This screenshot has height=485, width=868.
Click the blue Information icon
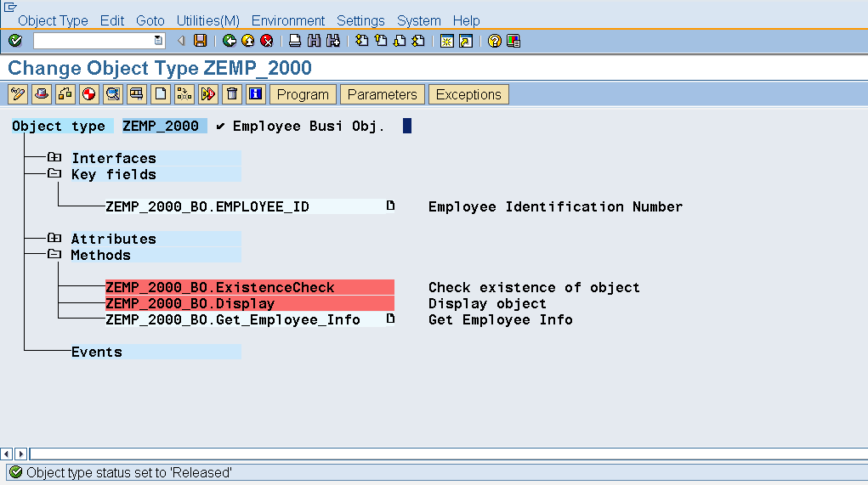[255, 94]
